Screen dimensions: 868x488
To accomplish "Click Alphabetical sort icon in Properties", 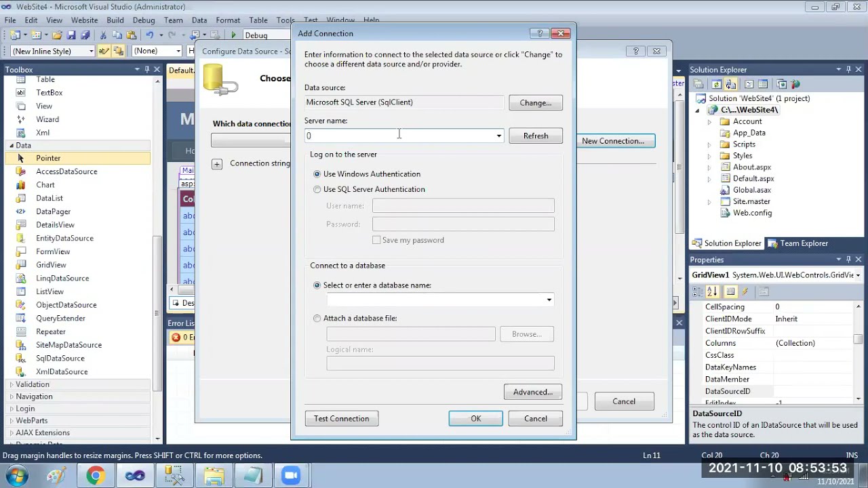I will tap(712, 291).
